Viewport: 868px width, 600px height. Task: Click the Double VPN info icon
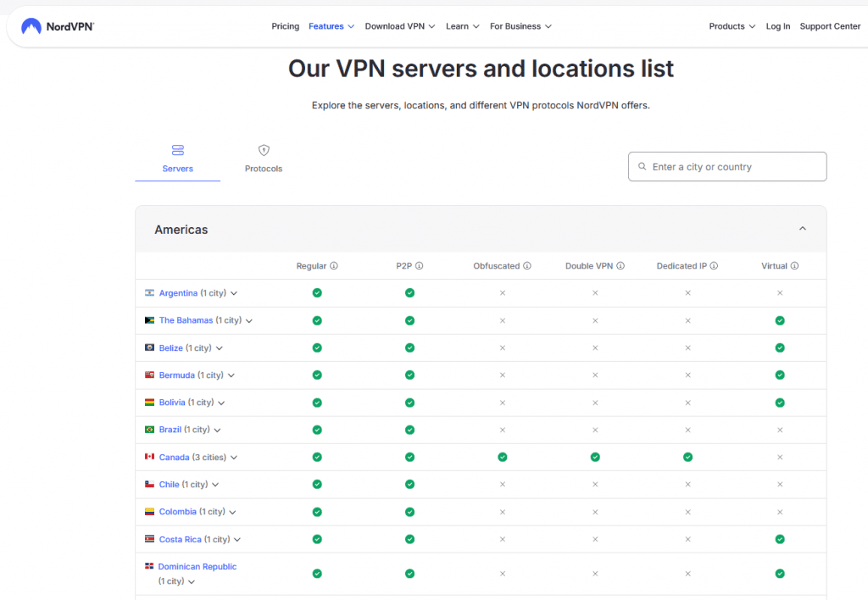(620, 266)
